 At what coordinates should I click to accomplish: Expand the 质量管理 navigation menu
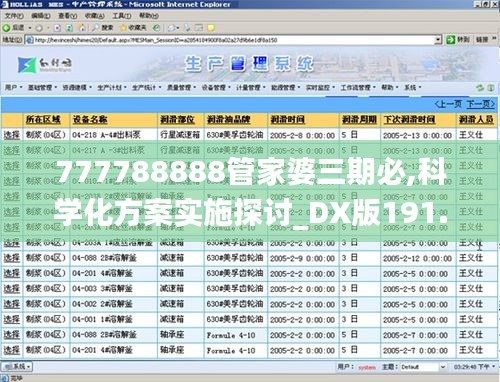click(181, 87)
